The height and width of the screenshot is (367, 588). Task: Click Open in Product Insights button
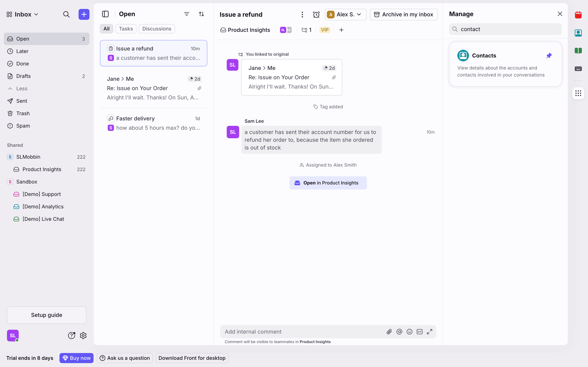(x=328, y=183)
